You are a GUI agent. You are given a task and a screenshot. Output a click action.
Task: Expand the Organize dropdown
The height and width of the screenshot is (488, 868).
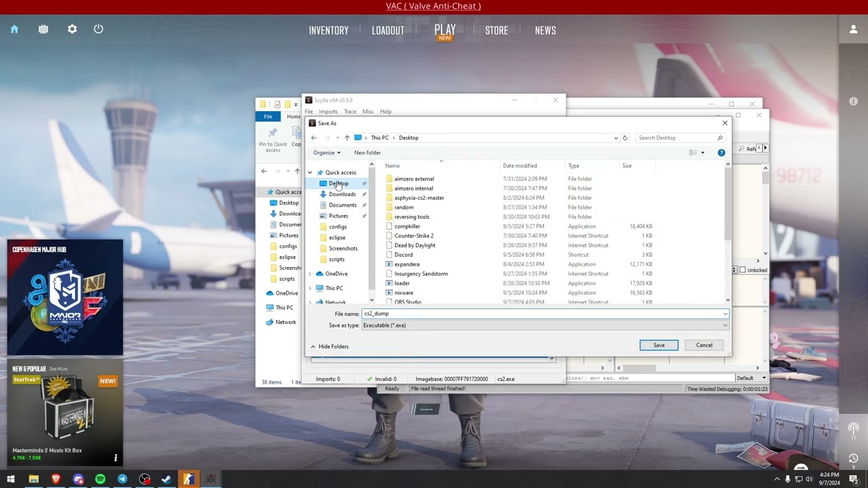tap(326, 152)
